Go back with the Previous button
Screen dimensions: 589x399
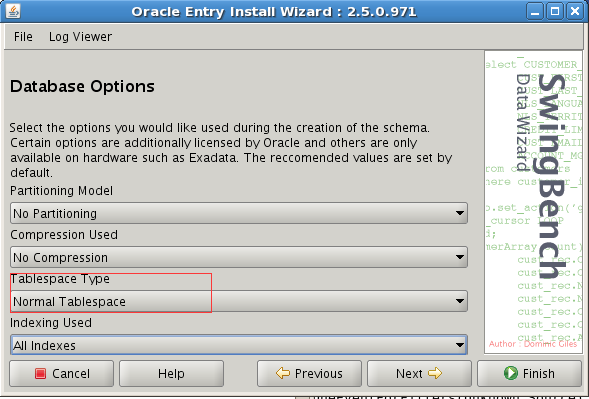click(x=309, y=373)
